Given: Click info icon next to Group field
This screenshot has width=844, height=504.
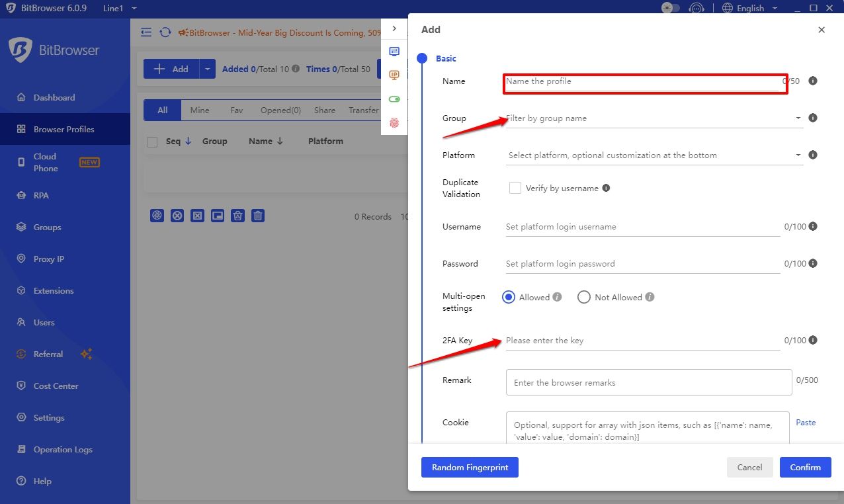Looking at the screenshot, I should pos(813,118).
